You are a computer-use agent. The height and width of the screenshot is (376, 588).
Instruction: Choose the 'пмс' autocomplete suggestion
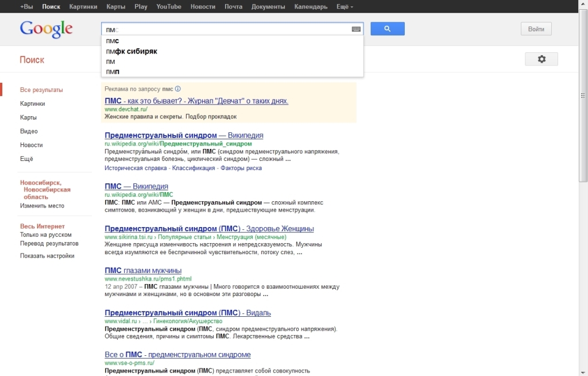pyautogui.click(x=232, y=41)
